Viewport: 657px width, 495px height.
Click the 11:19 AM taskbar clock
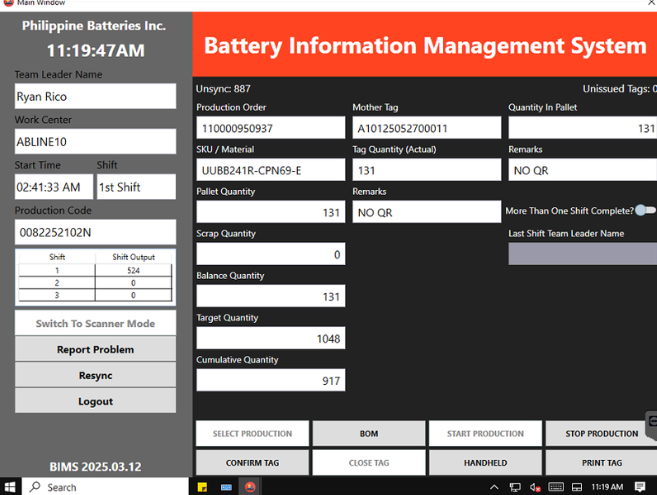(x=607, y=487)
